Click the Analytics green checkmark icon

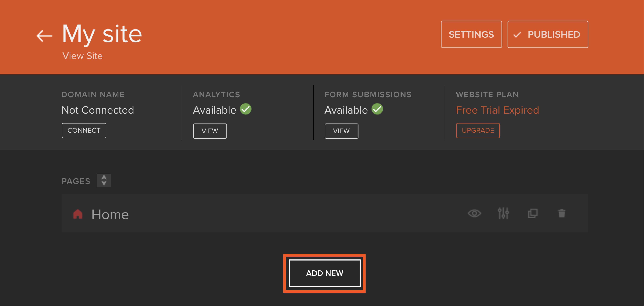(x=245, y=109)
